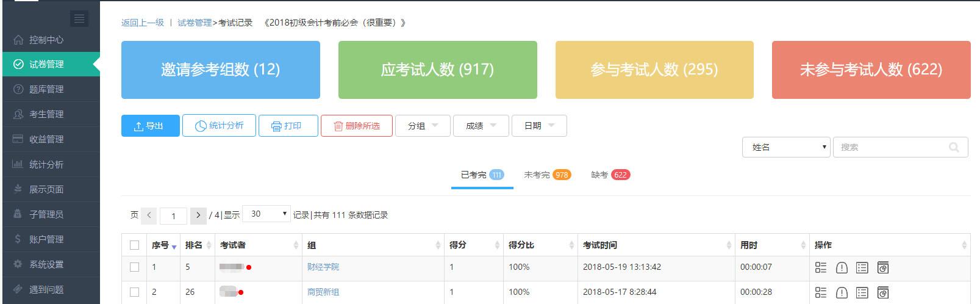Image resolution: width=980 pixels, height=304 pixels.
Task: Collapse the sidebar with the hamburger icon
Action: [x=79, y=19]
